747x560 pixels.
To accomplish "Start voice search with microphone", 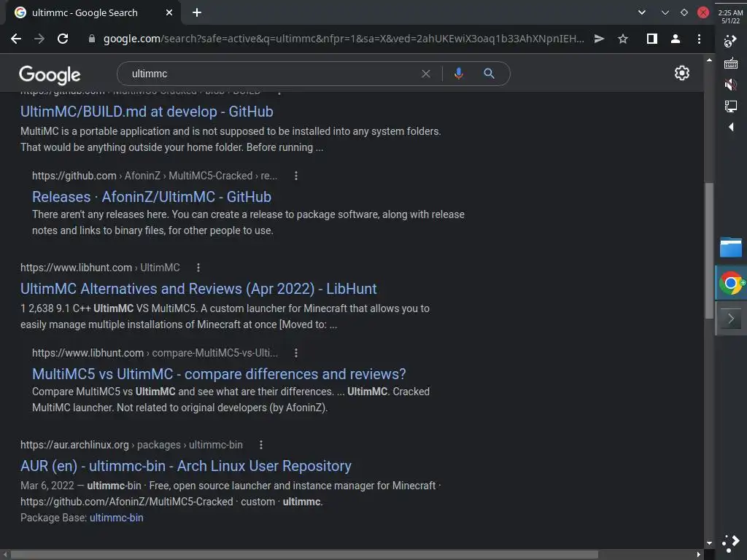I will 458,74.
